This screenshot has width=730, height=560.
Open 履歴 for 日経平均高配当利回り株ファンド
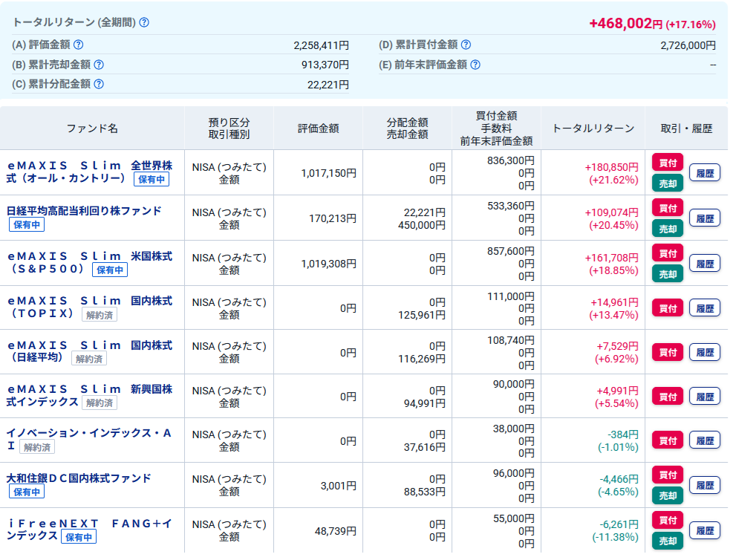pos(705,218)
